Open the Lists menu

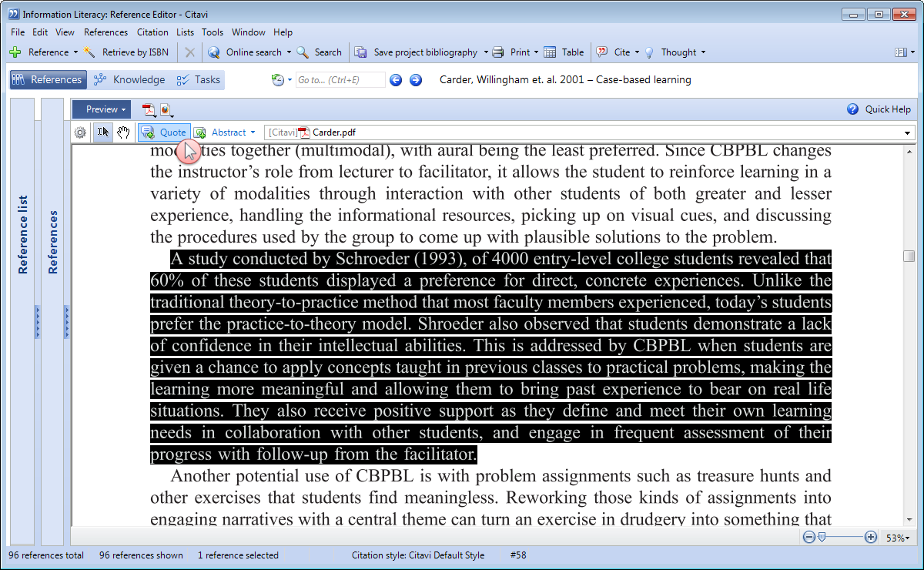click(x=185, y=32)
